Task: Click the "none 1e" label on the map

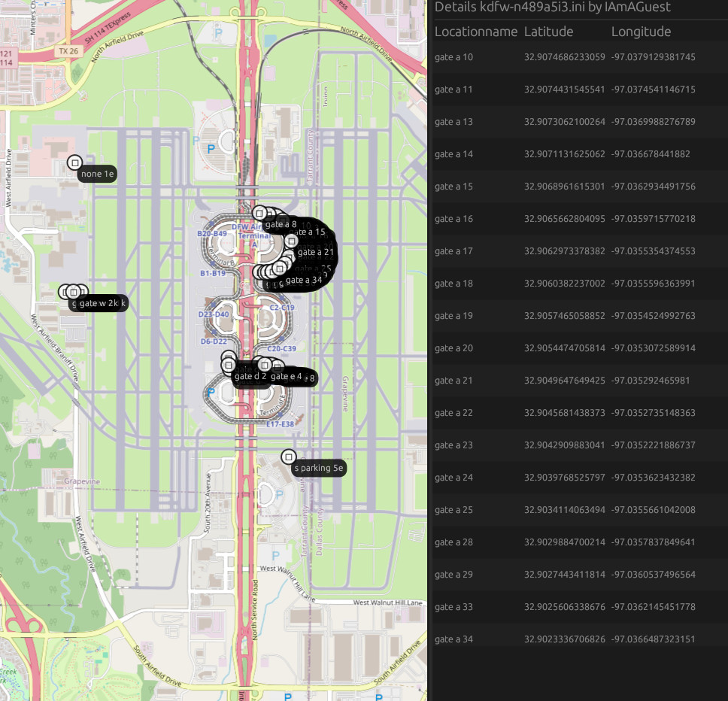Action: (98, 174)
